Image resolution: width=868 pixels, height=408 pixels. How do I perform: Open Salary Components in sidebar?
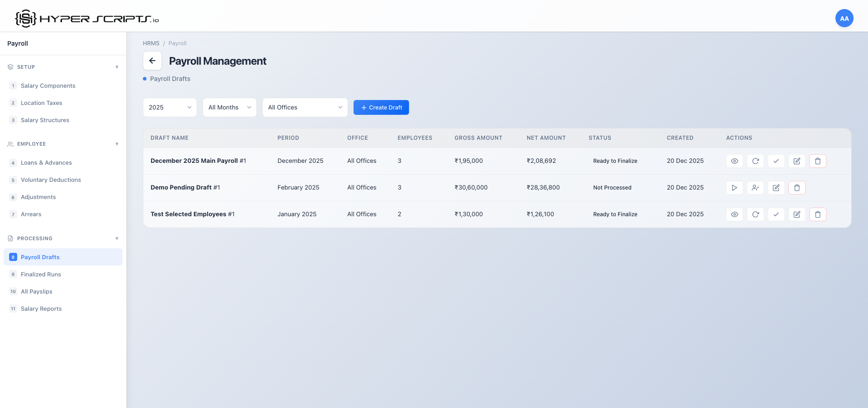tap(48, 86)
